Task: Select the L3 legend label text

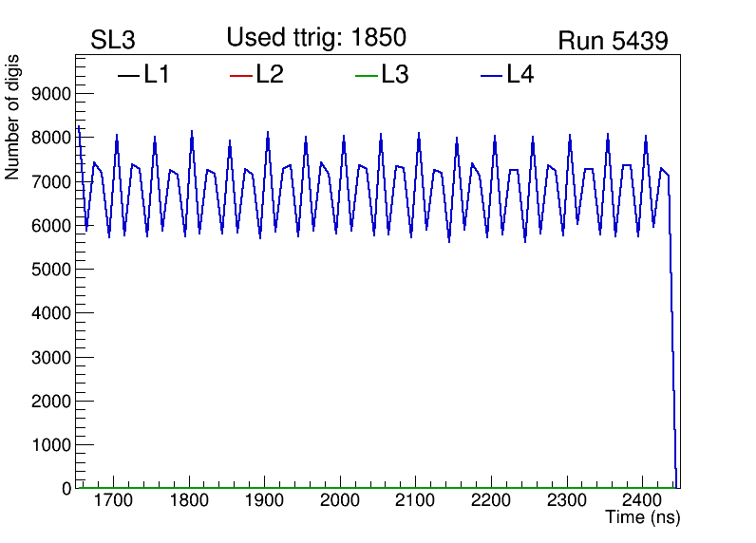Action: tap(395, 75)
